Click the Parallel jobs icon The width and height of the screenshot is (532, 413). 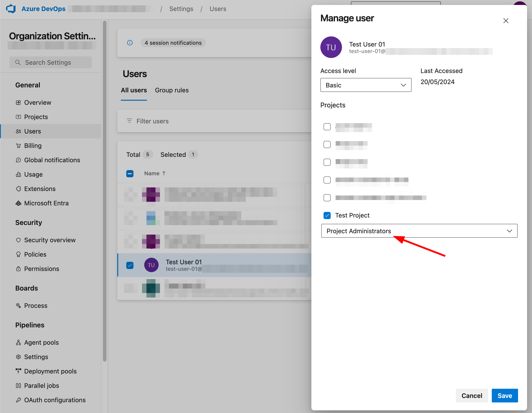[18, 386]
